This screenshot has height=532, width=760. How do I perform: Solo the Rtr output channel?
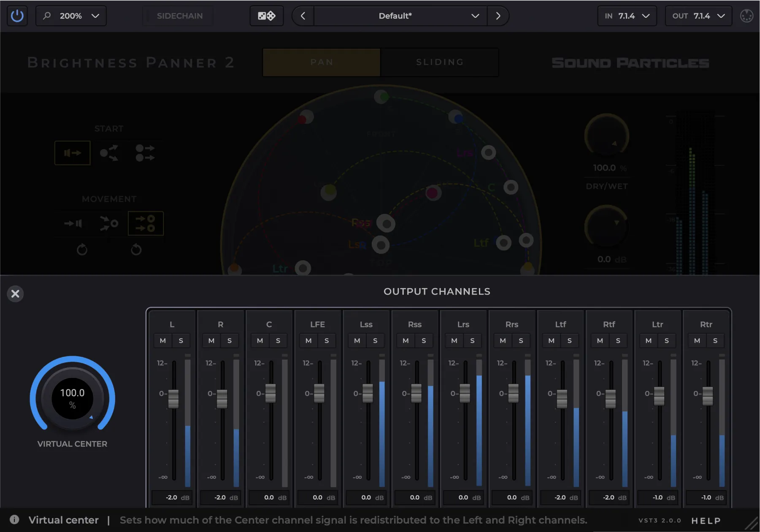(x=715, y=340)
